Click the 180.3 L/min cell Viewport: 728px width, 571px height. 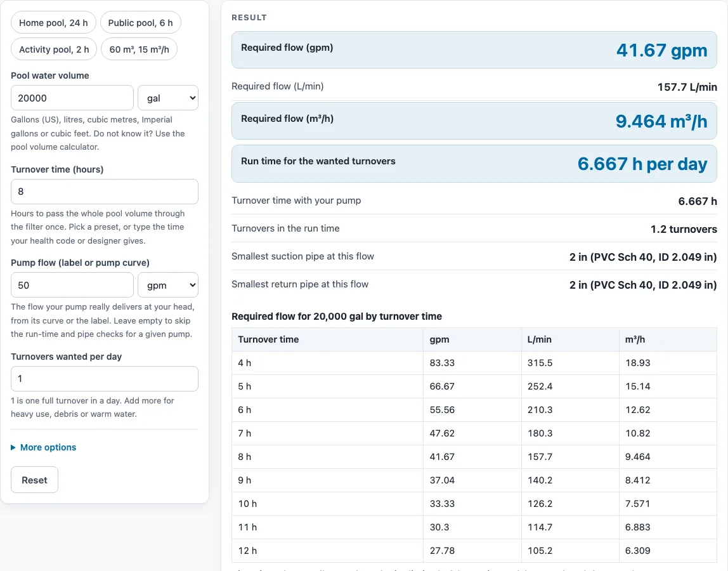click(x=570, y=433)
